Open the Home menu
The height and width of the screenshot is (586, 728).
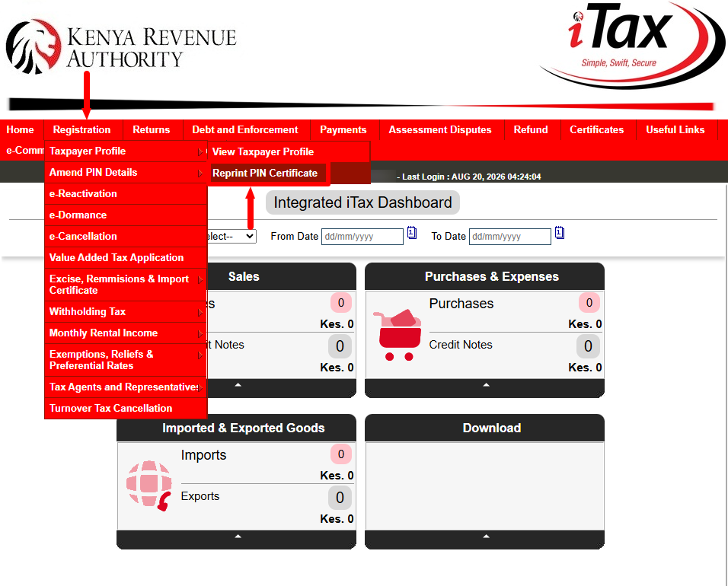(x=21, y=130)
